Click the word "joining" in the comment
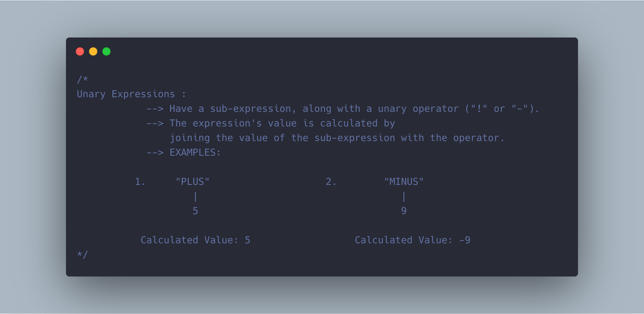This screenshot has width=644, height=314. tap(190, 138)
